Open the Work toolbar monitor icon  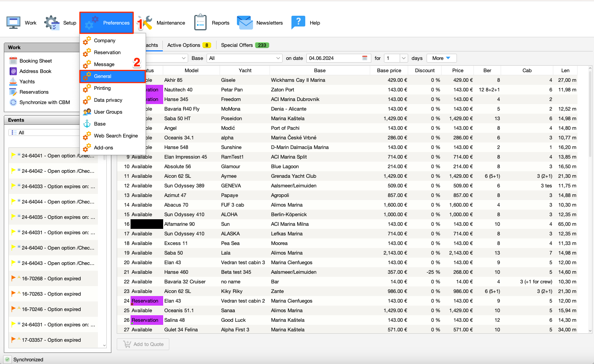(x=13, y=23)
